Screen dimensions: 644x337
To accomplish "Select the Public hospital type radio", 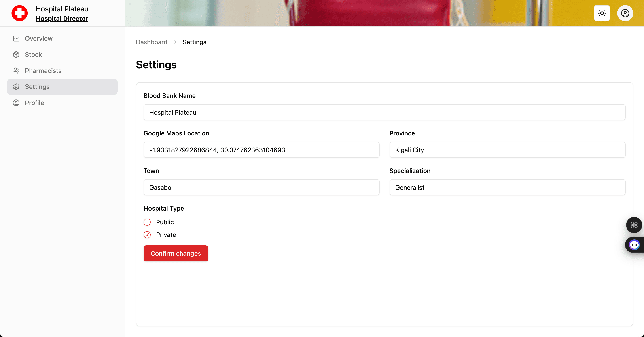I will tap(147, 222).
